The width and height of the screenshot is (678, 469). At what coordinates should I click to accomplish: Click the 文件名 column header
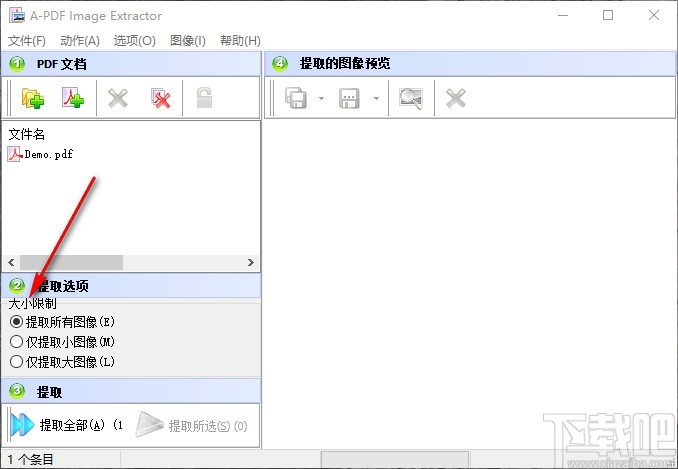tap(27, 134)
